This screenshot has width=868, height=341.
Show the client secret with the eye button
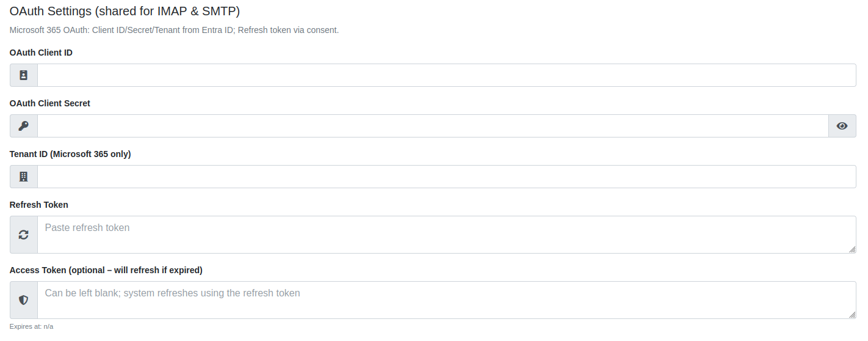click(x=842, y=126)
